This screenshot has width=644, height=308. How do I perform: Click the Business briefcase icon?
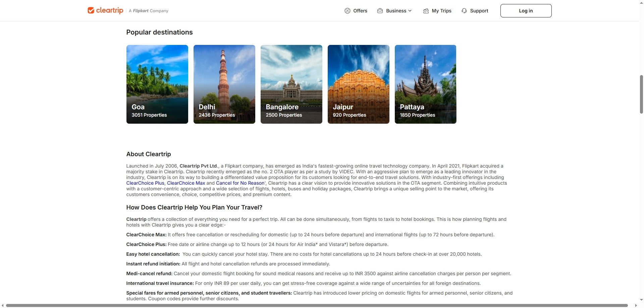click(380, 11)
